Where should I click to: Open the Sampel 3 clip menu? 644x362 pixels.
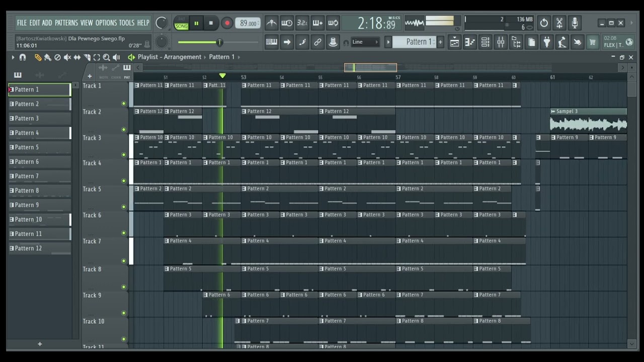coord(553,111)
